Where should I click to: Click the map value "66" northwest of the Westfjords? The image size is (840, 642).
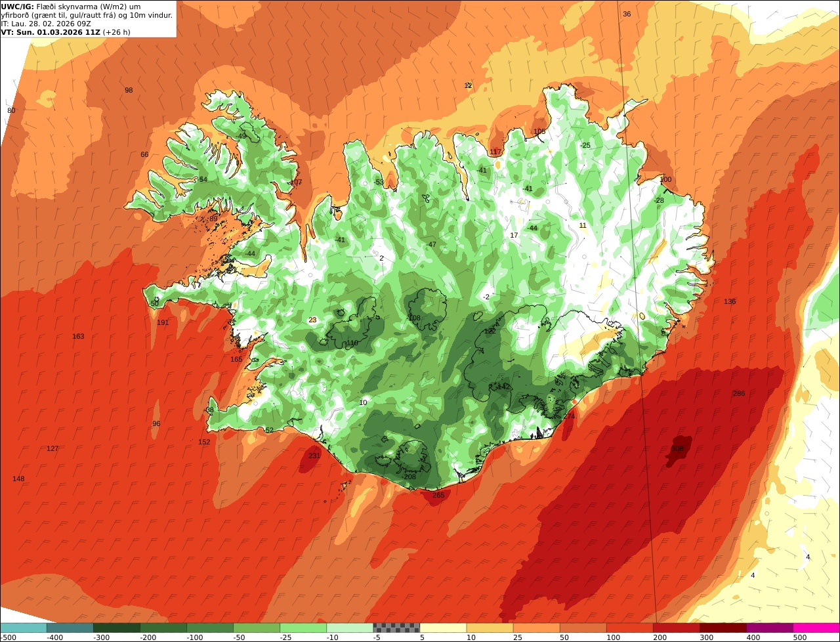144,155
